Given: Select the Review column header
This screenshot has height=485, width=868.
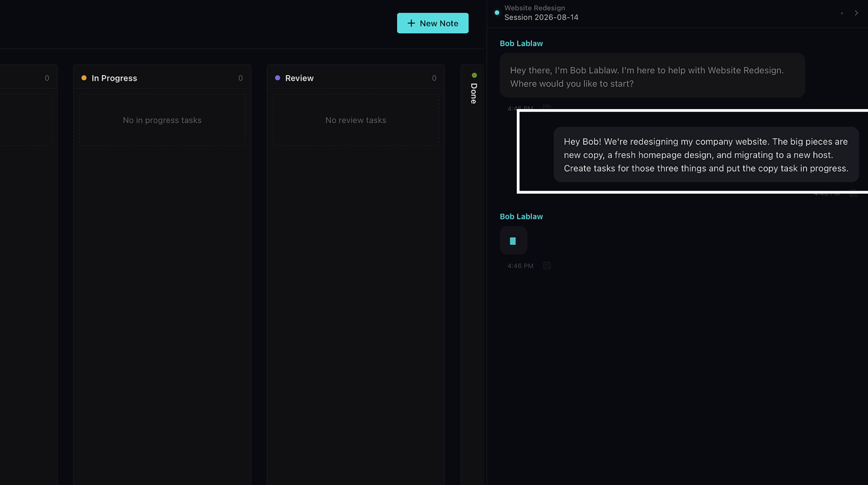Looking at the screenshot, I should (x=356, y=78).
